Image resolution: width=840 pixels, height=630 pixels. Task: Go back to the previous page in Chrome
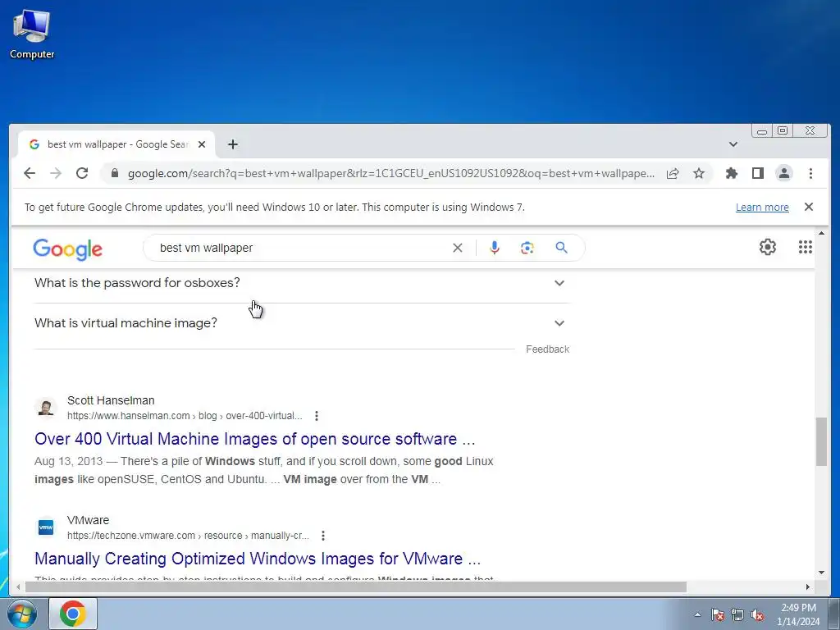pyautogui.click(x=30, y=173)
